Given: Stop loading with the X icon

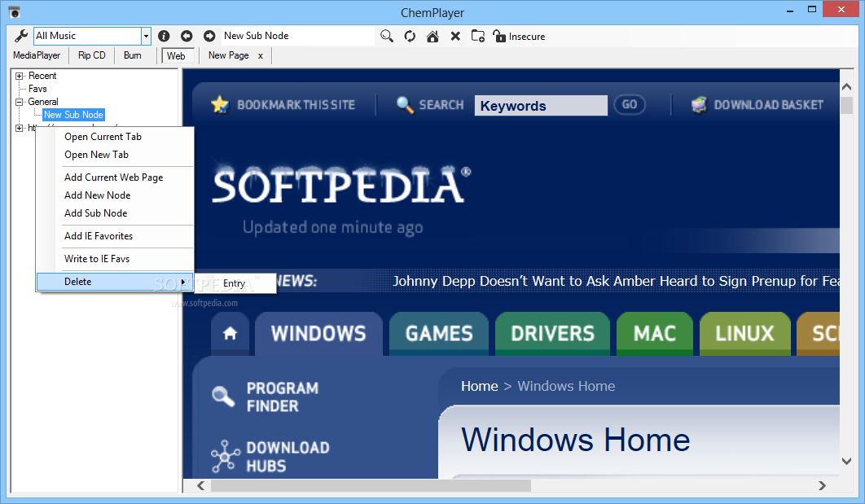Looking at the screenshot, I should (455, 36).
